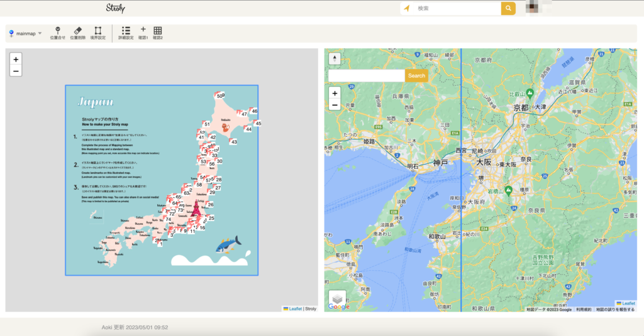
Task: Click the compass button on Google map
Action: pos(335,58)
